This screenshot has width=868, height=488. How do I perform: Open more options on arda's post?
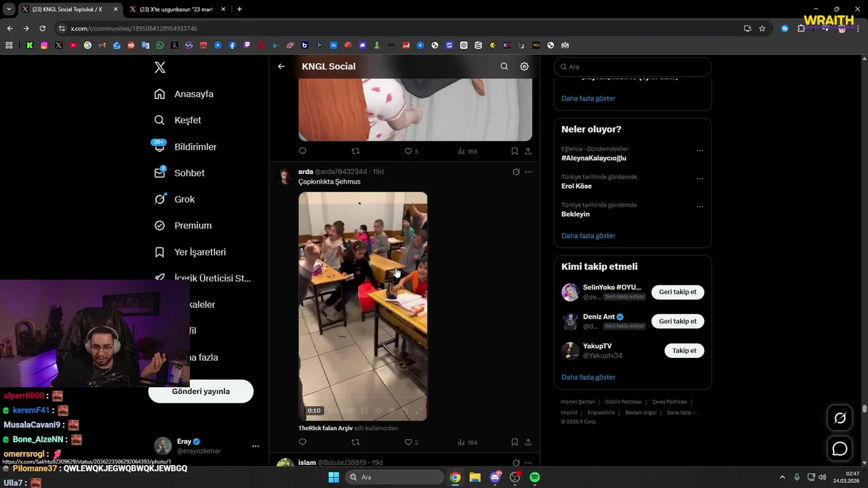pos(528,172)
